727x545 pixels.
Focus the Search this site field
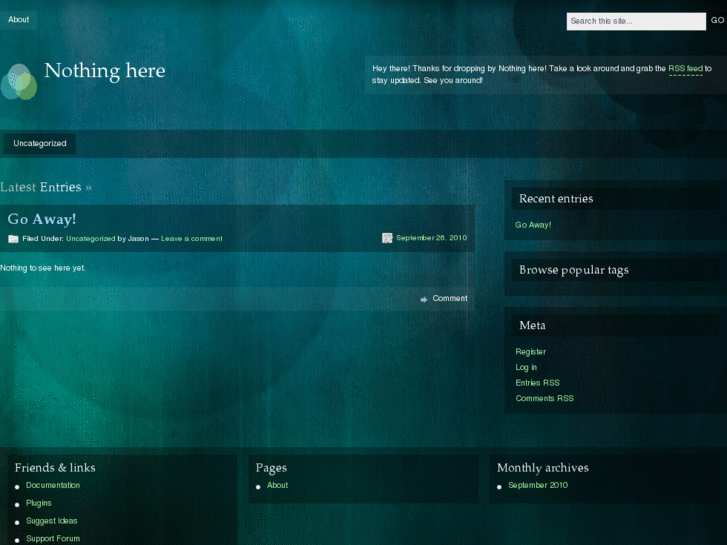(x=636, y=21)
